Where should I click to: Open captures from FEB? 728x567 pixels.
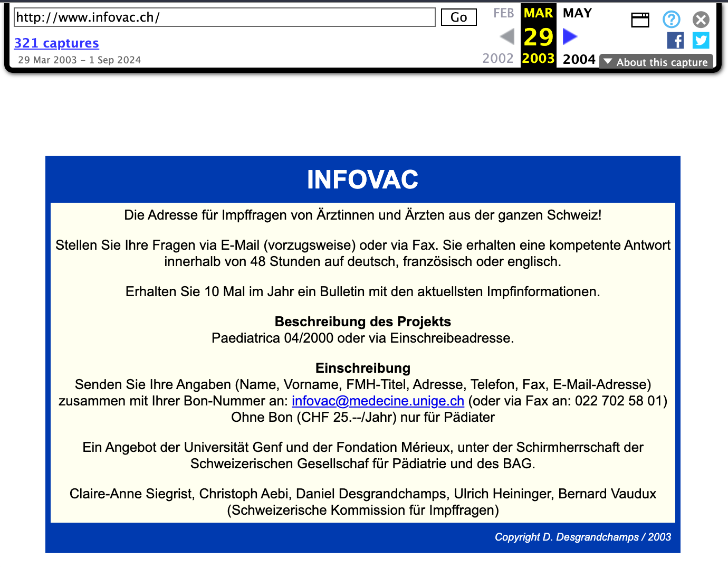503,13
